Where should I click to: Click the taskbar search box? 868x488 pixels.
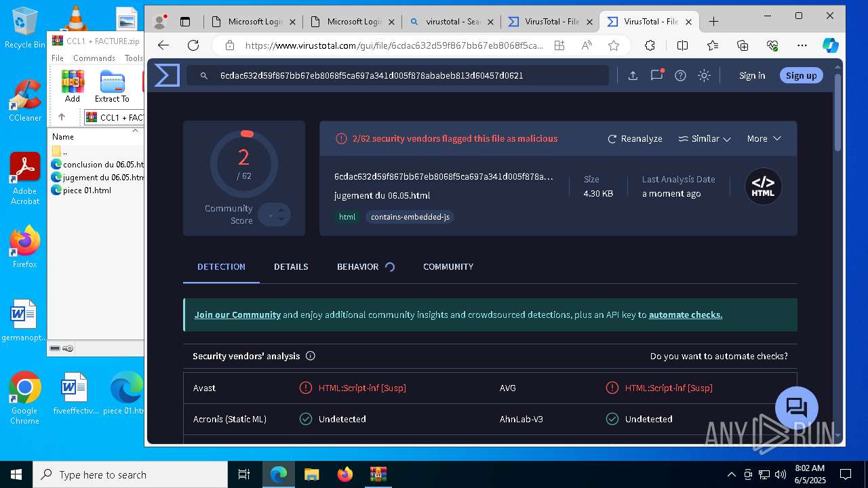tap(130, 474)
